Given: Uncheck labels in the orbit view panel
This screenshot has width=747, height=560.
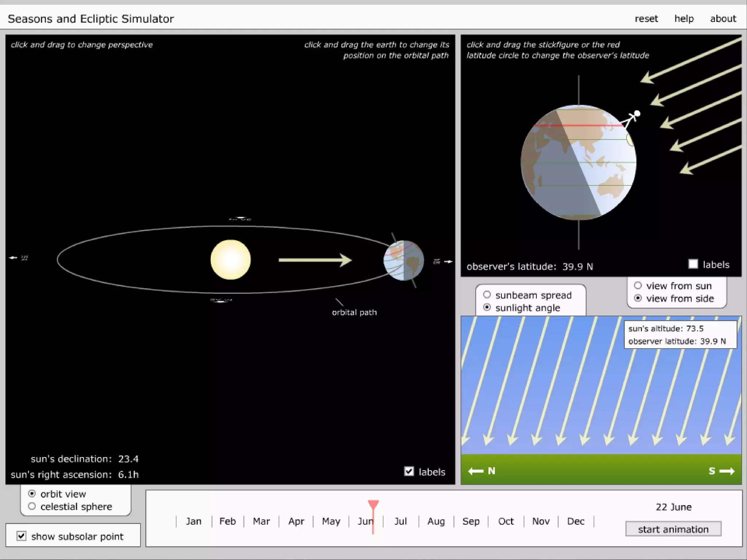Looking at the screenshot, I should (x=409, y=471).
